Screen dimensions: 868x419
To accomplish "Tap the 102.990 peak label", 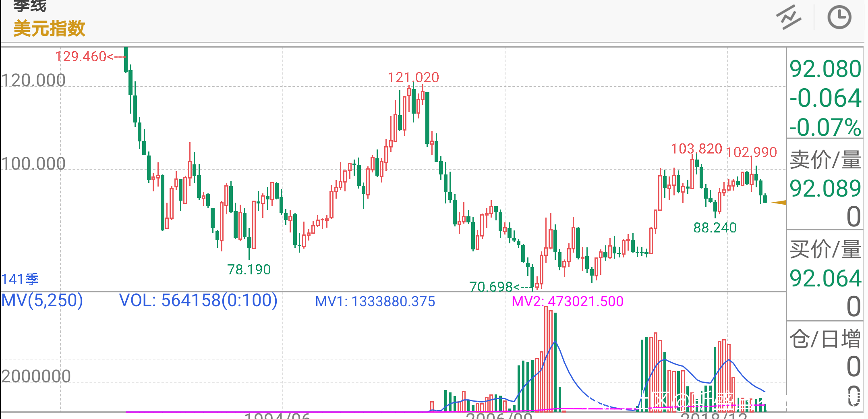I will (751, 152).
